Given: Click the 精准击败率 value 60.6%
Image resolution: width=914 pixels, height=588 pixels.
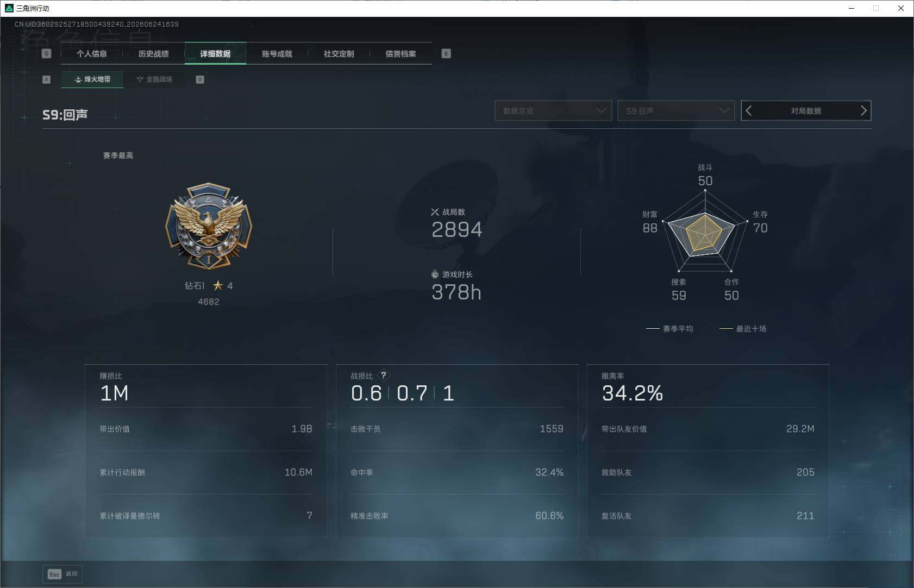Looking at the screenshot, I should pyautogui.click(x=549, y=516).
